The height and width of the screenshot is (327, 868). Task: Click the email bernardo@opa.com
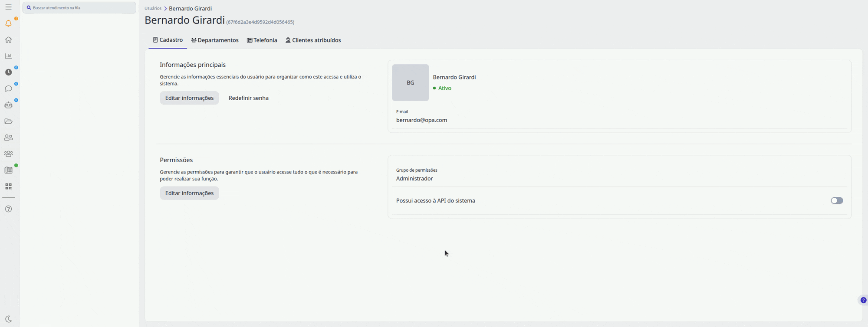(421, 120)
